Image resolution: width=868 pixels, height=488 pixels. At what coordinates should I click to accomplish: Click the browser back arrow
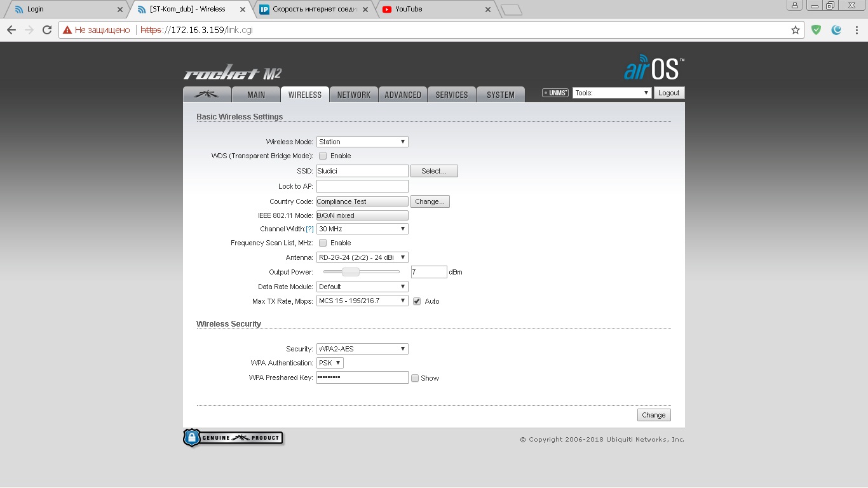(11, 30)
